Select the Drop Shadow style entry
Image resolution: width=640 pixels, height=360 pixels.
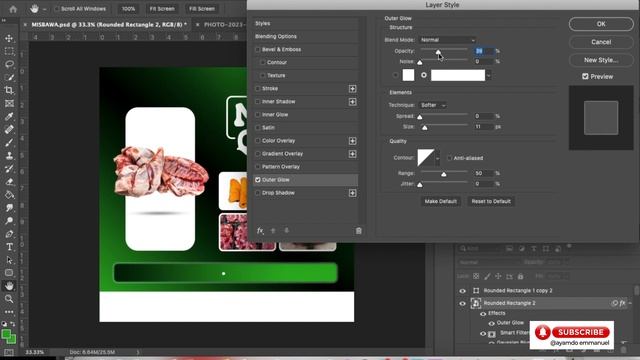(278, 193)
